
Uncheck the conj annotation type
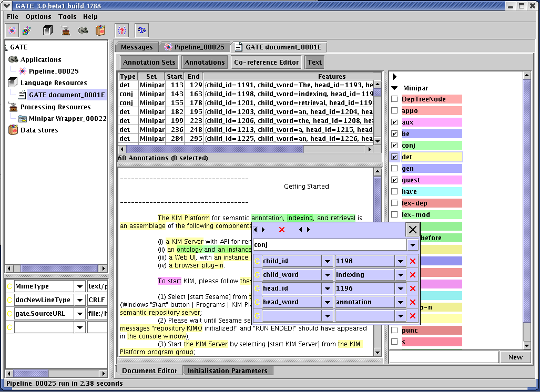coord(395,145)
